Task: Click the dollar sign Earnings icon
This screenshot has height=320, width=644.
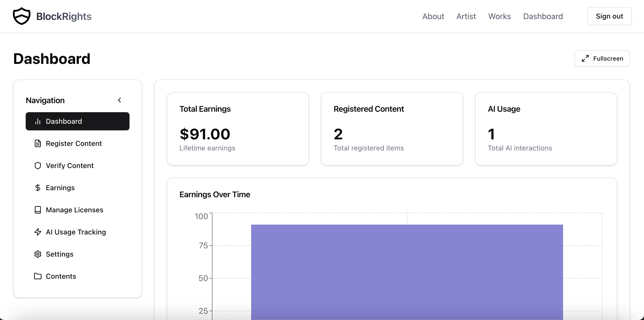Action: [38, 188]
